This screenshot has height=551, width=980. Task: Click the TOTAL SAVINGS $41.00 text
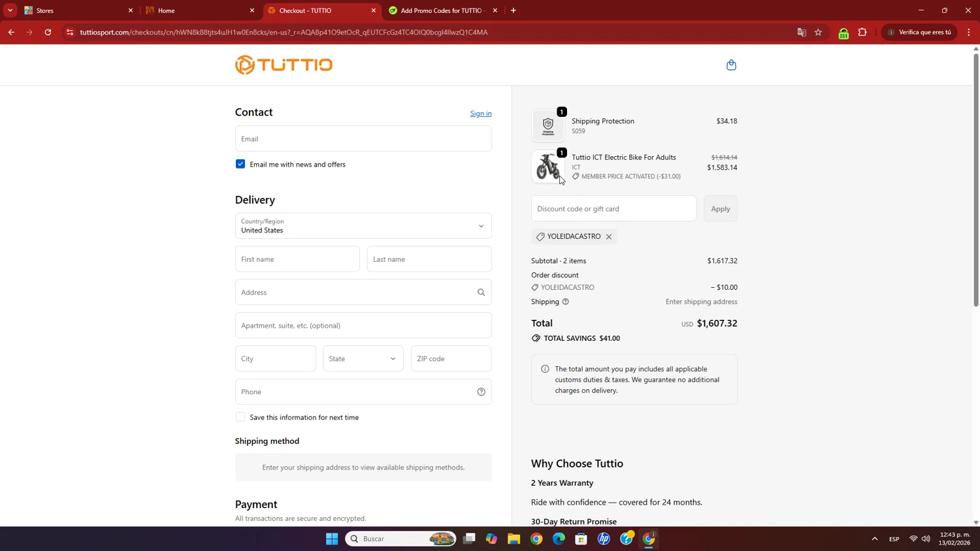click(x=582, y=338)
